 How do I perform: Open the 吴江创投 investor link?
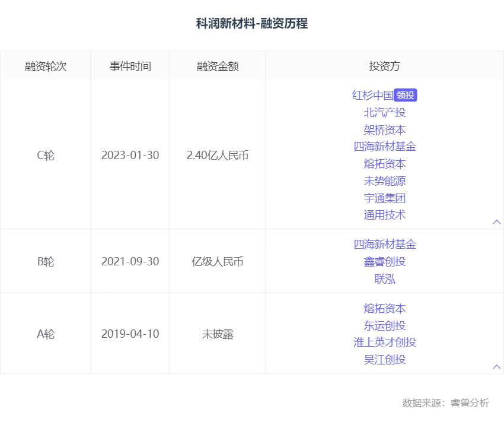point(385,360)
